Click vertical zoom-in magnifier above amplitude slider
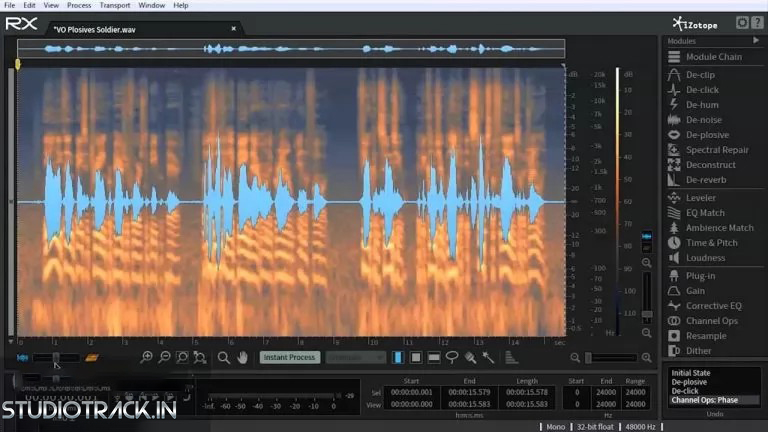Viewport: 768px width, 432px height. coord(647,263)
